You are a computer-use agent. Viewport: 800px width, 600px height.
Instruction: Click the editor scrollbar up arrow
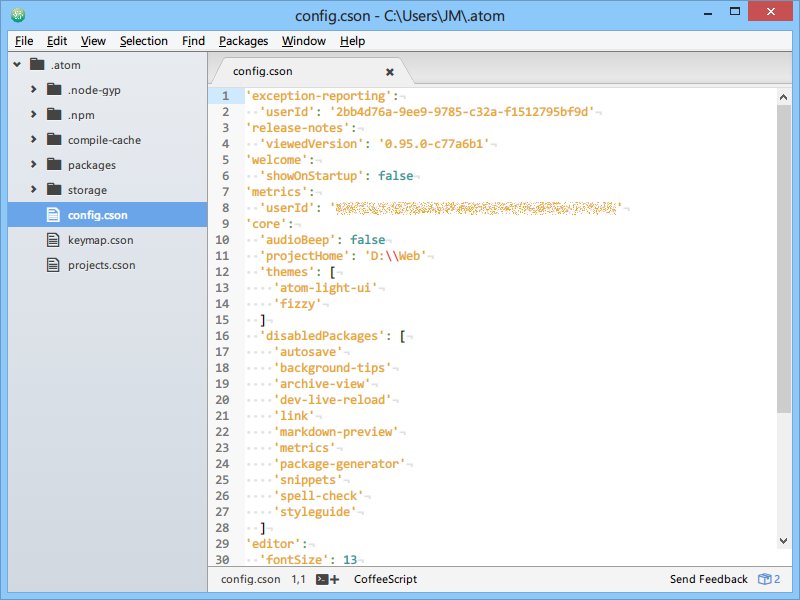click(784, 97)
